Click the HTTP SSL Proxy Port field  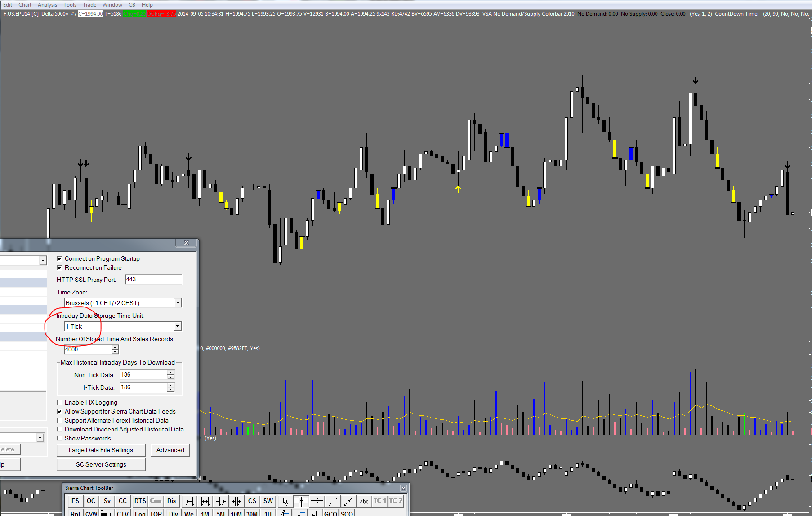153,280
